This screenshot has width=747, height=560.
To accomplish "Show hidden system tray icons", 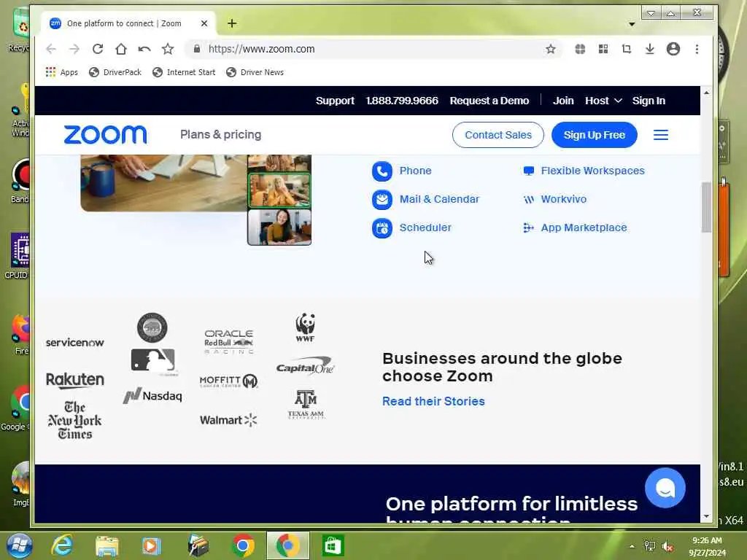I will pyautogui.click(x=632, y=546).
